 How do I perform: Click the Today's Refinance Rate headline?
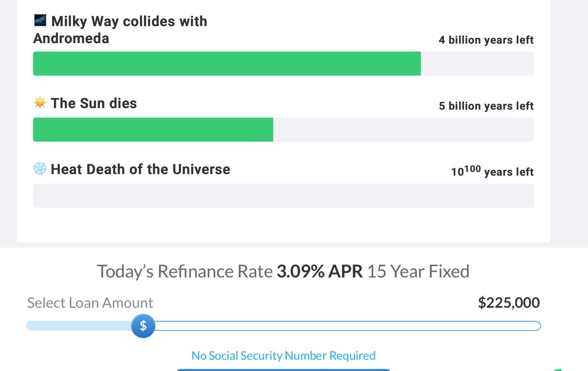[185, 271]
